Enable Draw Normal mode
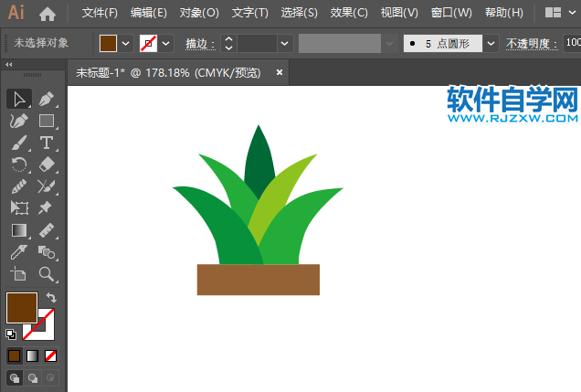This screenshot has width=581, height=392. point(14,378)
